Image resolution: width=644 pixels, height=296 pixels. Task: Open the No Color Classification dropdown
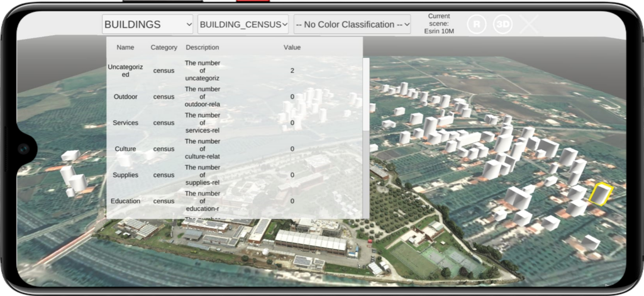click(x=352, y=25)
